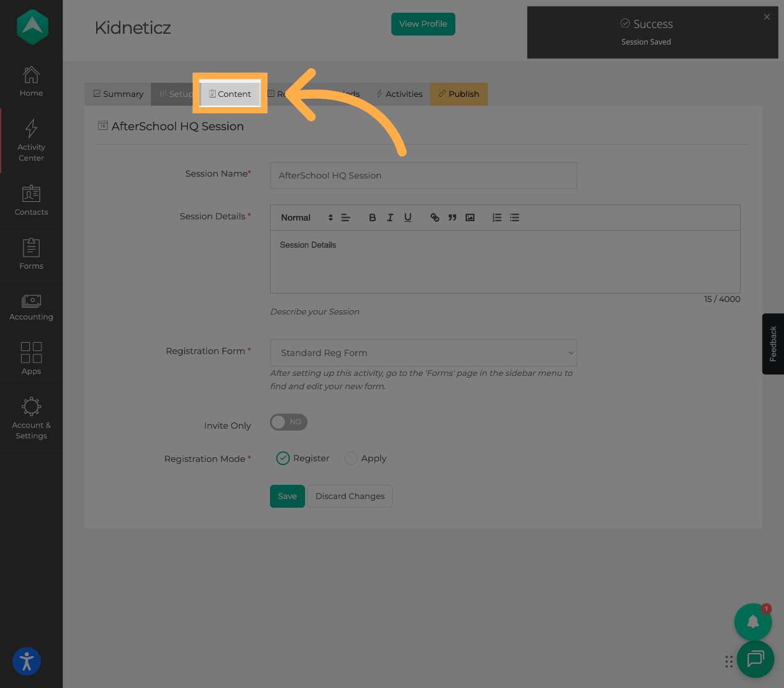Insert an image using the editor toolbar
The image size is (784, 688).
tap(469, 217)
